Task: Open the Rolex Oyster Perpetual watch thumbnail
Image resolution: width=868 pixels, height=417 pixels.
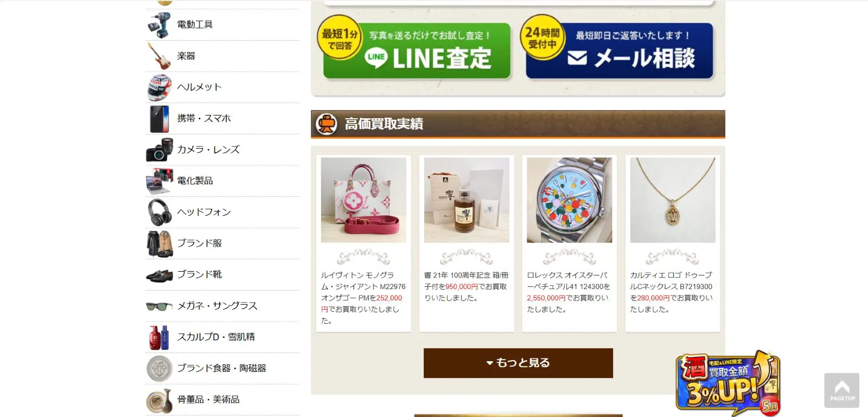Action: tap(570, 200)
